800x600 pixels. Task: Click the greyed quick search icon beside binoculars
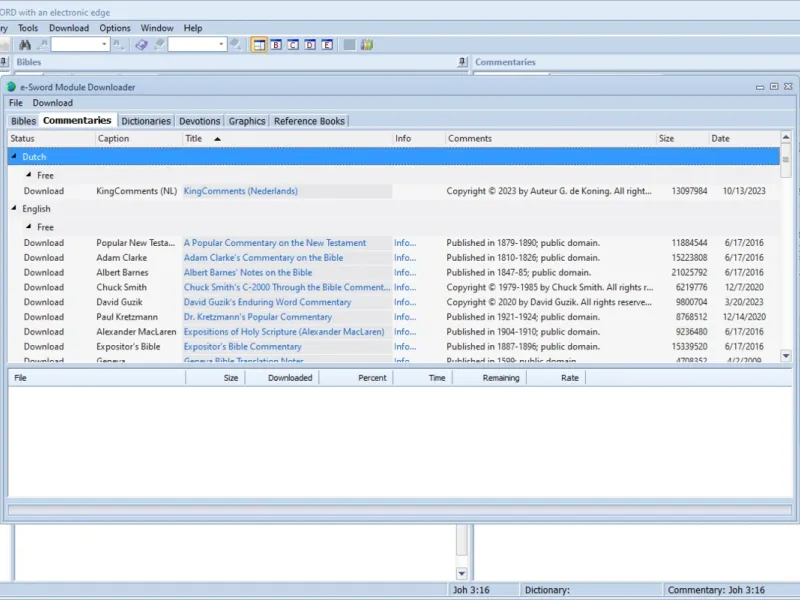[x=43, y=45]
